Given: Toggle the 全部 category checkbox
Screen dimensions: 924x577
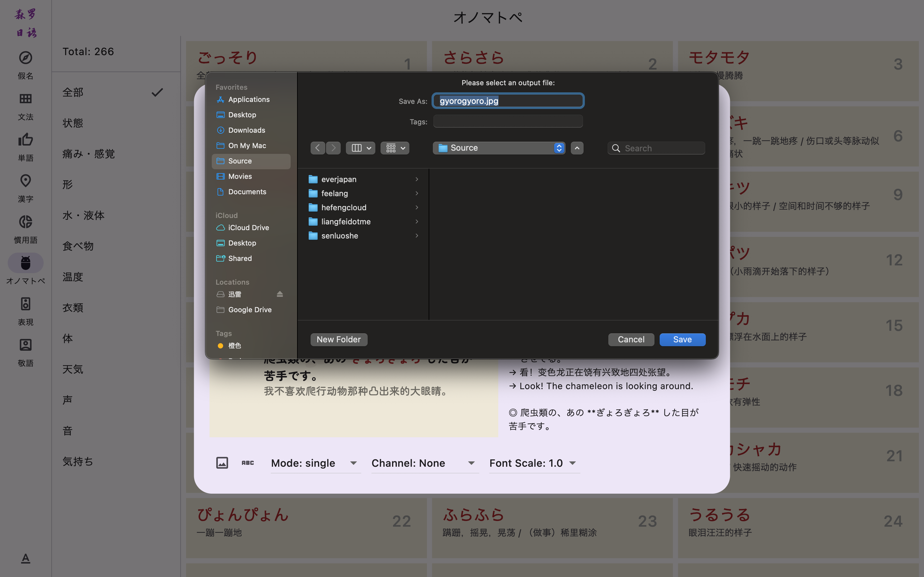Looking at the screenshot, I should click(158, 92).
